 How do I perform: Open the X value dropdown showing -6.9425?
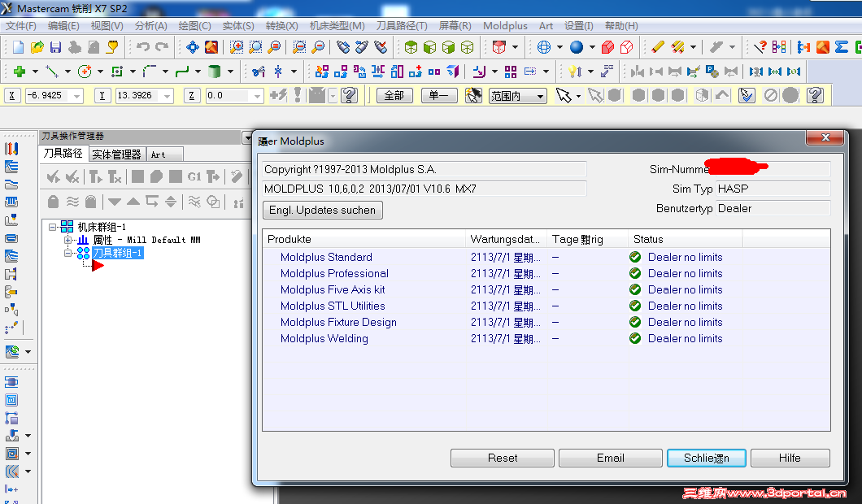point(77,96)
